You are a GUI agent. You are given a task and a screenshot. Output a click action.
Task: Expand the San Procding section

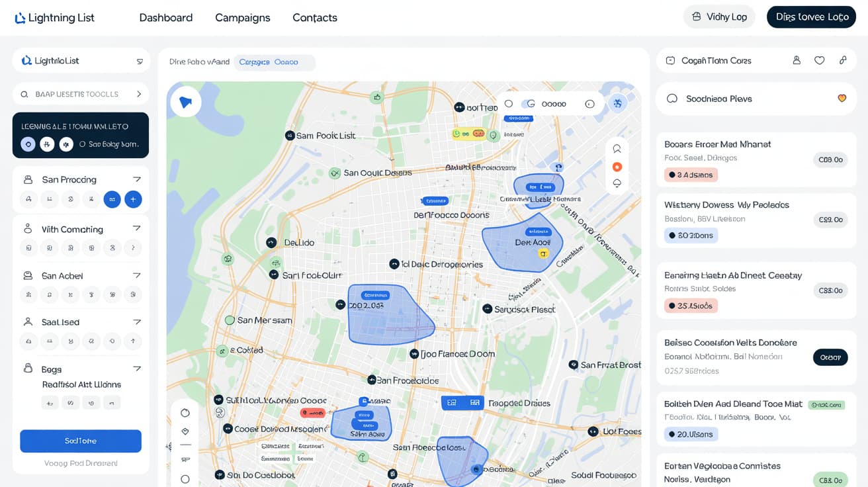pyautogui.click(x=137, y=179)
